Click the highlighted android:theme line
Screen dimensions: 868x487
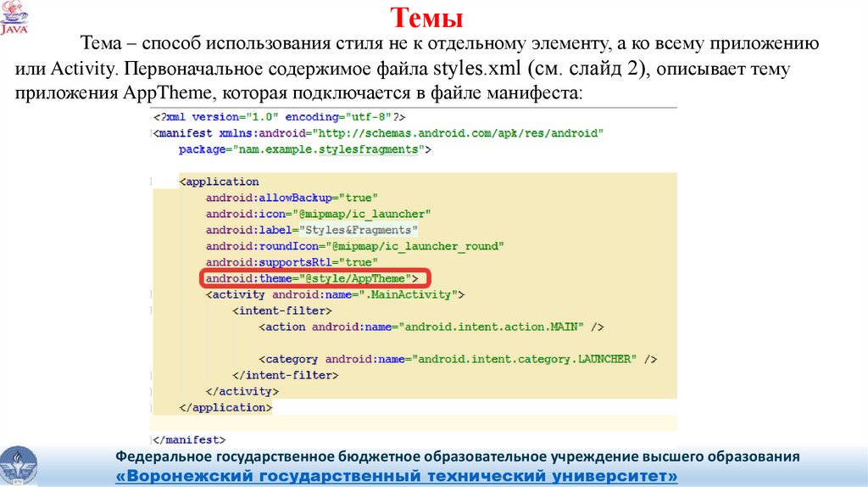312,278
